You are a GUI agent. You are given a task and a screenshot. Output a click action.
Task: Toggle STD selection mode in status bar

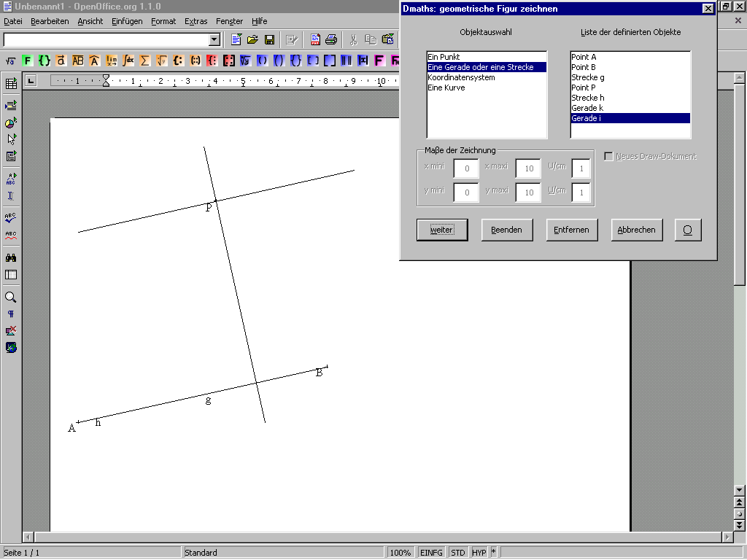coord(458,553)
